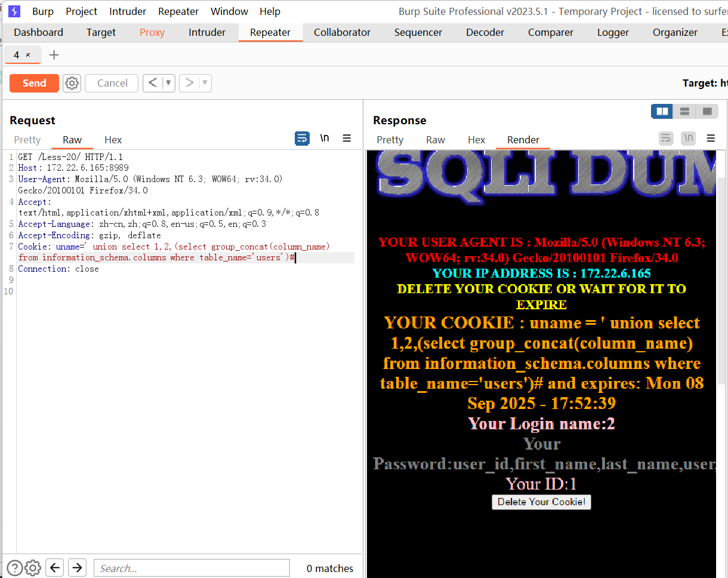Switch to Intruder tool tab
The height and width of the screenshot is (578, 728).
tap(207, 32)
